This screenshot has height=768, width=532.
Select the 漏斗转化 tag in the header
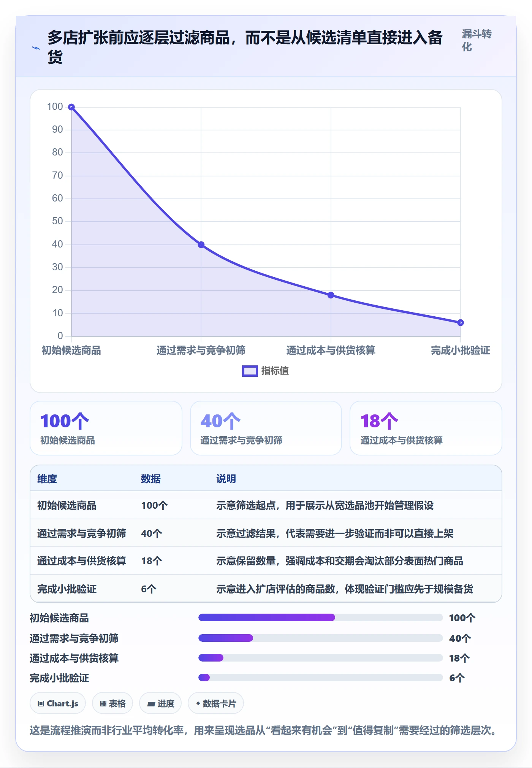point(477,40)
